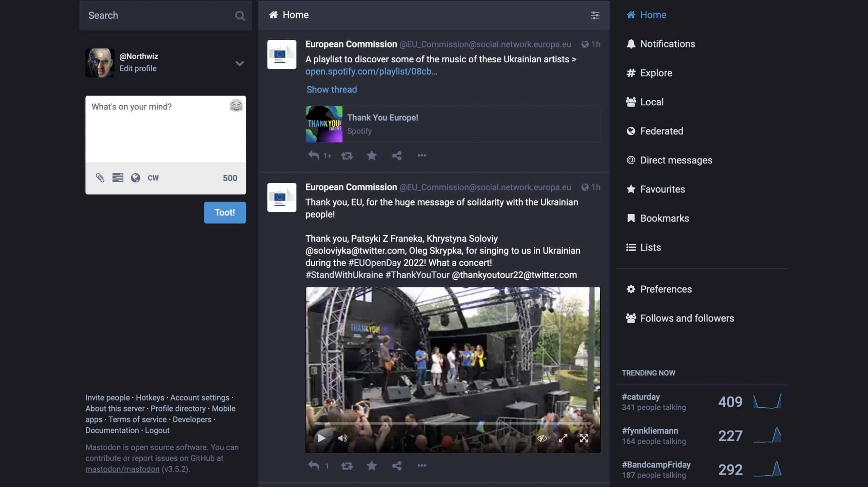Open Favourites list

(655, 189)
